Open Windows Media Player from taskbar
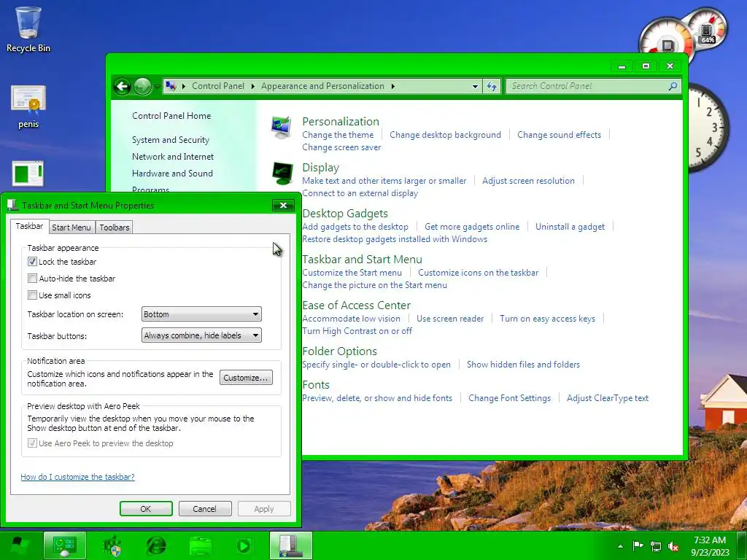Viewport: 747px width, 560px height. coord(244,546)
